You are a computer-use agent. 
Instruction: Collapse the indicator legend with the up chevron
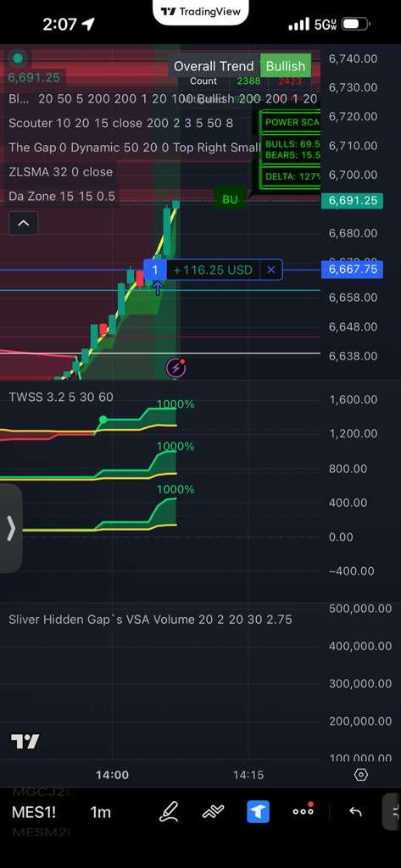pyautogui.click(x=23, y=223)
